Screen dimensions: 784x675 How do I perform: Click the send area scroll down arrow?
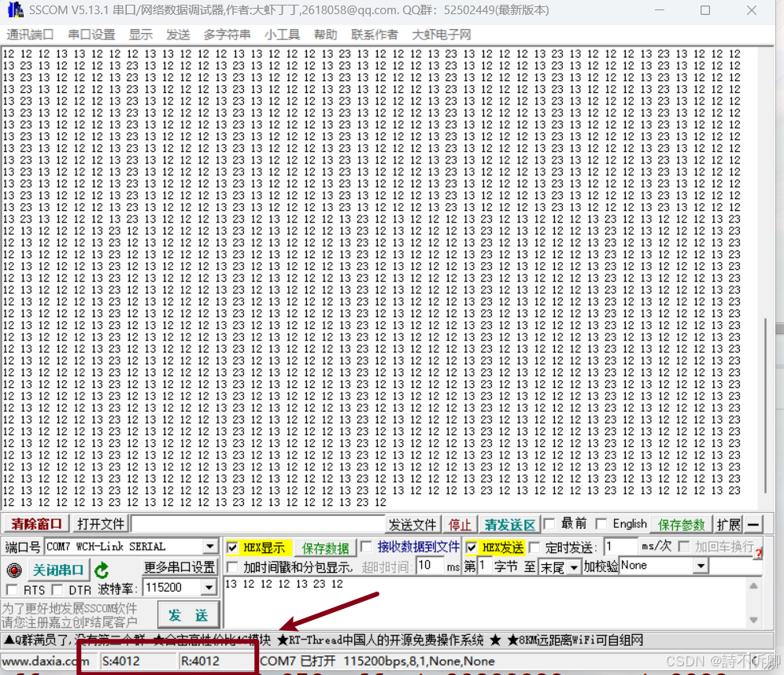[753, 620]
